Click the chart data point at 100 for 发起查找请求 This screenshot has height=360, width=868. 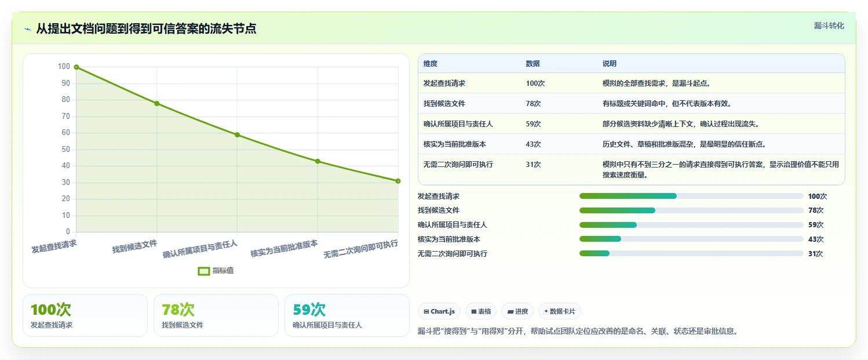point(76,67)
